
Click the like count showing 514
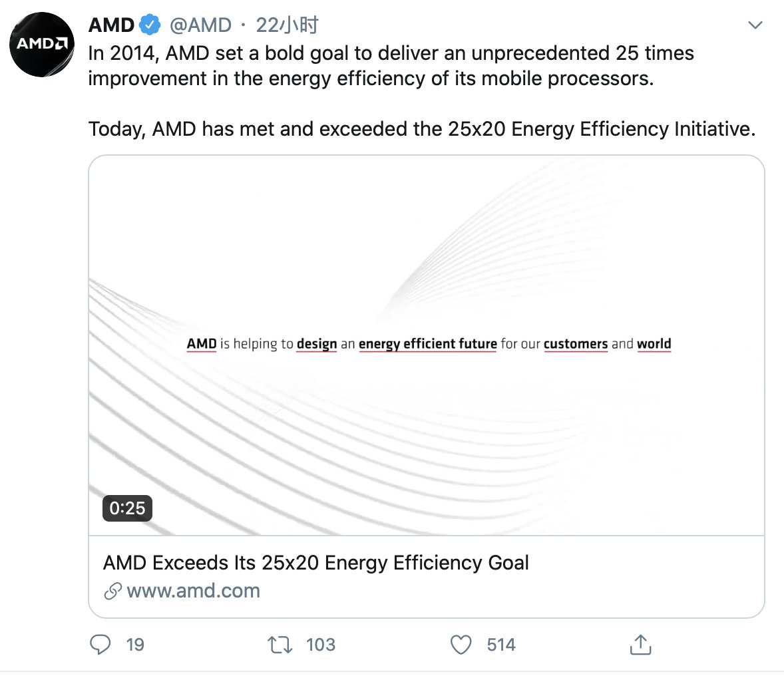click(x=501, y=645)
